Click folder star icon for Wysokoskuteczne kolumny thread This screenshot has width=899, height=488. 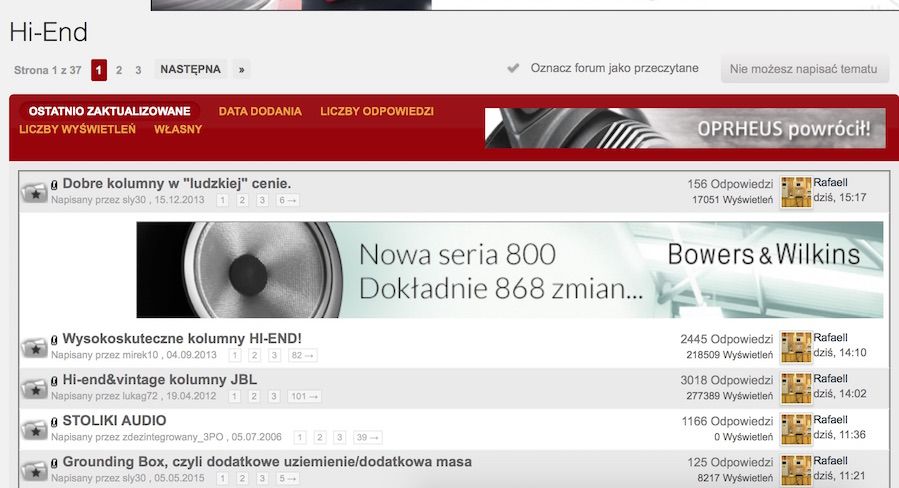pos(34,348)
